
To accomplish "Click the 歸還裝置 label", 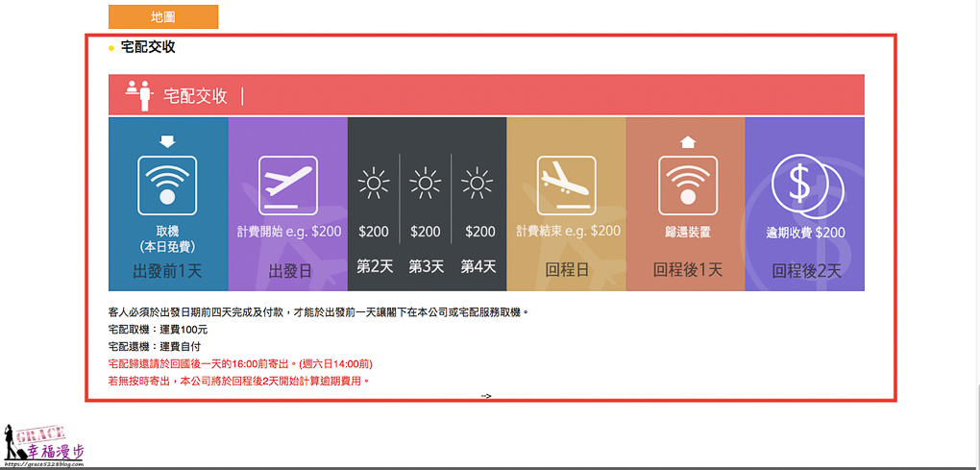I will (688, 234).
